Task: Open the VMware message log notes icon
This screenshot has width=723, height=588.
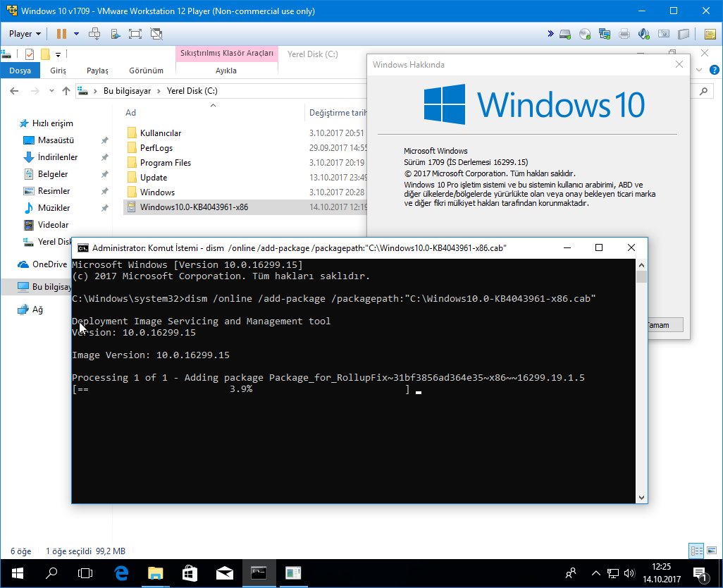Action: [710, 34]
